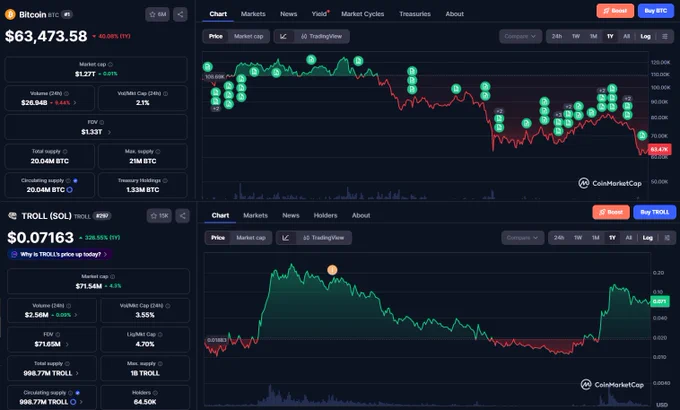This screenshot has width=680, height=410.
Task: Switch Bitcoin chart to line chart icon
Action: 284,36
